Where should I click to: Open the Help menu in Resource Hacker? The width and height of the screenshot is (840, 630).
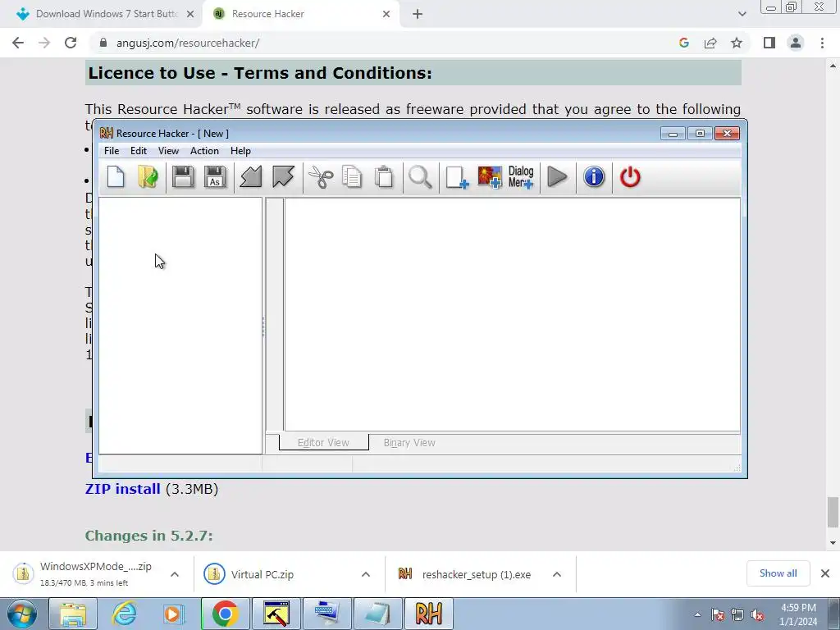pyautogui.click(x=240, y=151)
